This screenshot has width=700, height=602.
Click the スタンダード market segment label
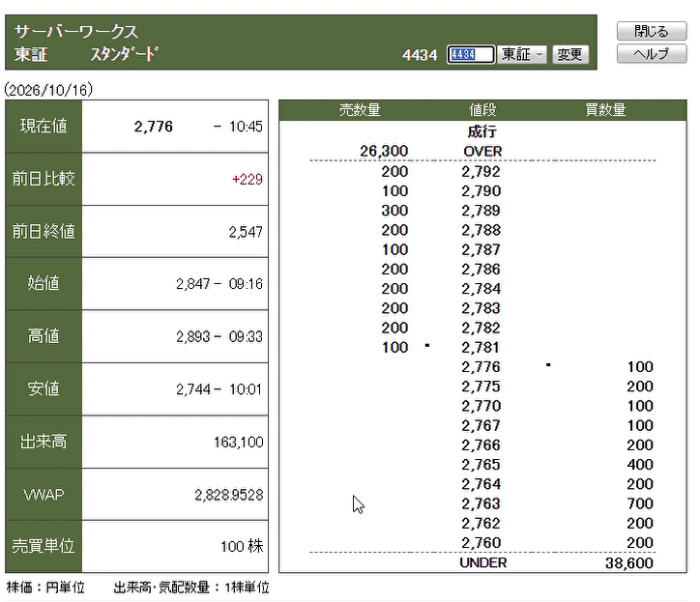(x=125, y=54)
